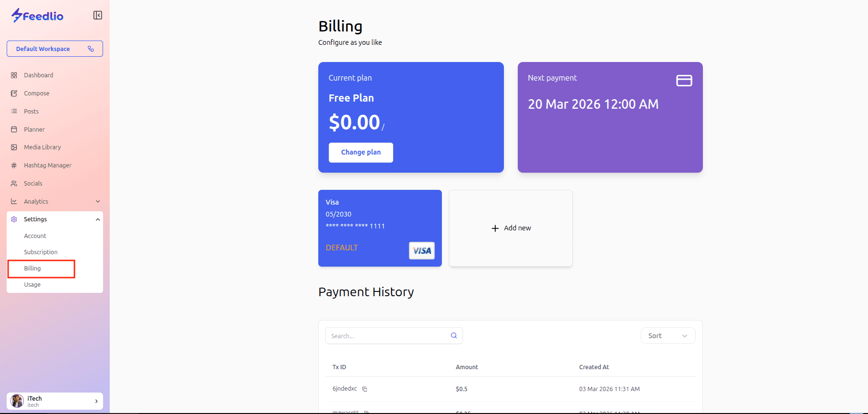
Task: Open the Planner calendar icon
Action: tap(14, 129)
